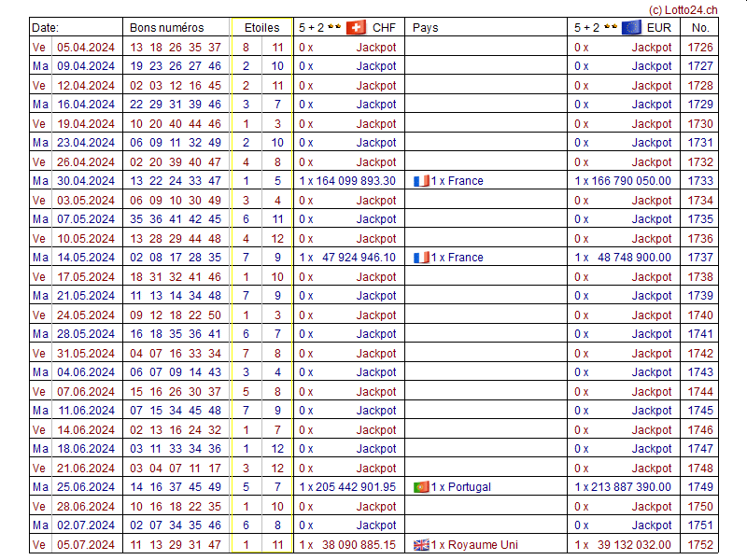Click the European Union flag icon
The image size is (747, 560).
click(631, 27)
